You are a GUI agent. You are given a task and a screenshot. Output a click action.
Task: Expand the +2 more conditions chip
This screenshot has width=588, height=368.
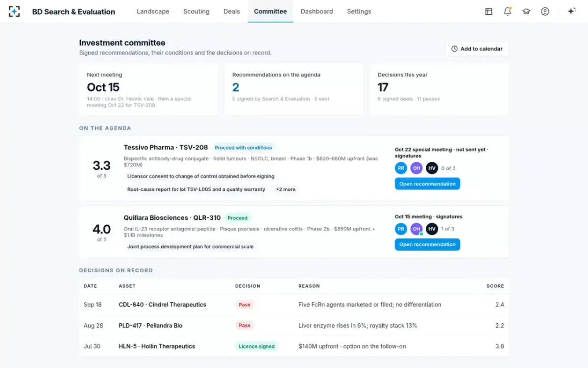[286, 189]
